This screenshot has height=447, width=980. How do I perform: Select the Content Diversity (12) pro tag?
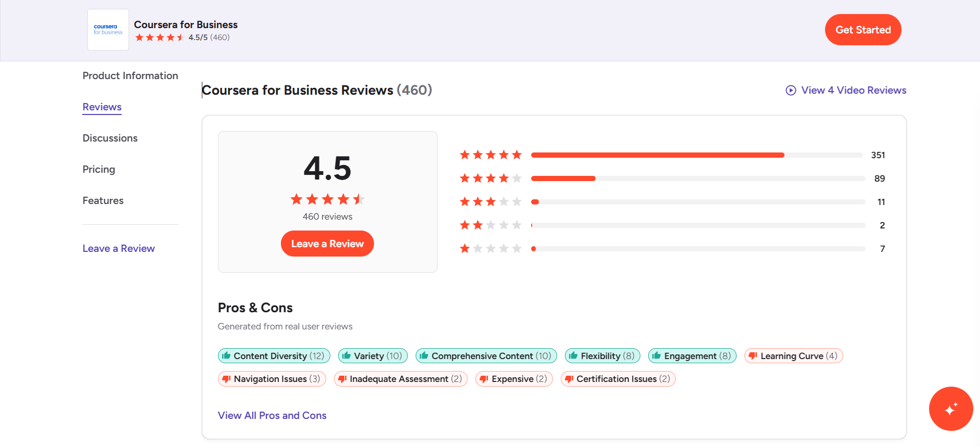[274, 356]
